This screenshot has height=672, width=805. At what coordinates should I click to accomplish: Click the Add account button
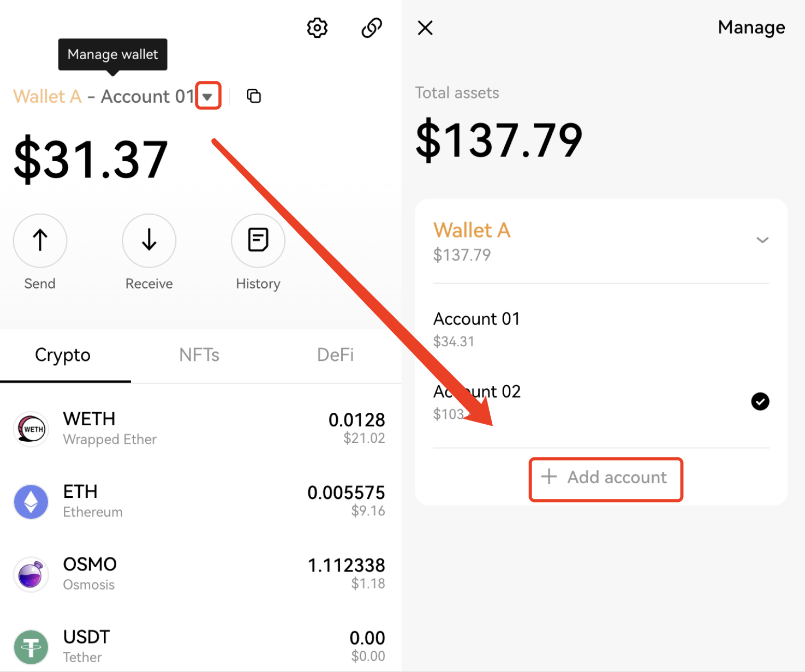[605, 478]
